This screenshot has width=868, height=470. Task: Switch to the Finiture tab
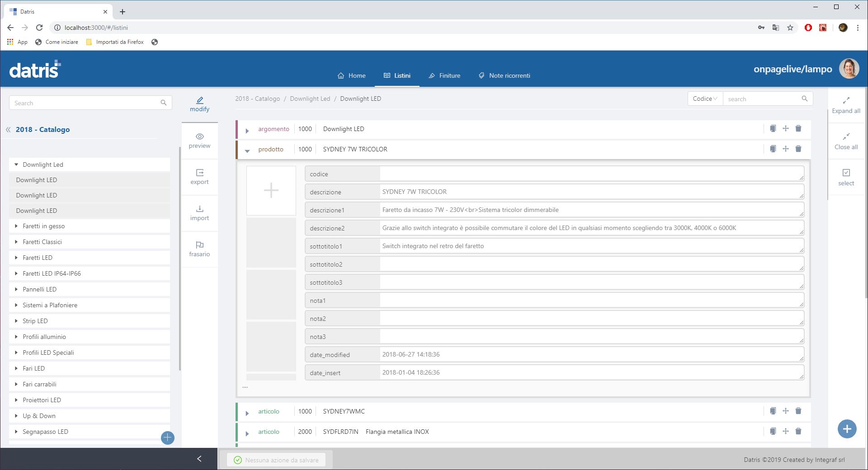[444, 75]
